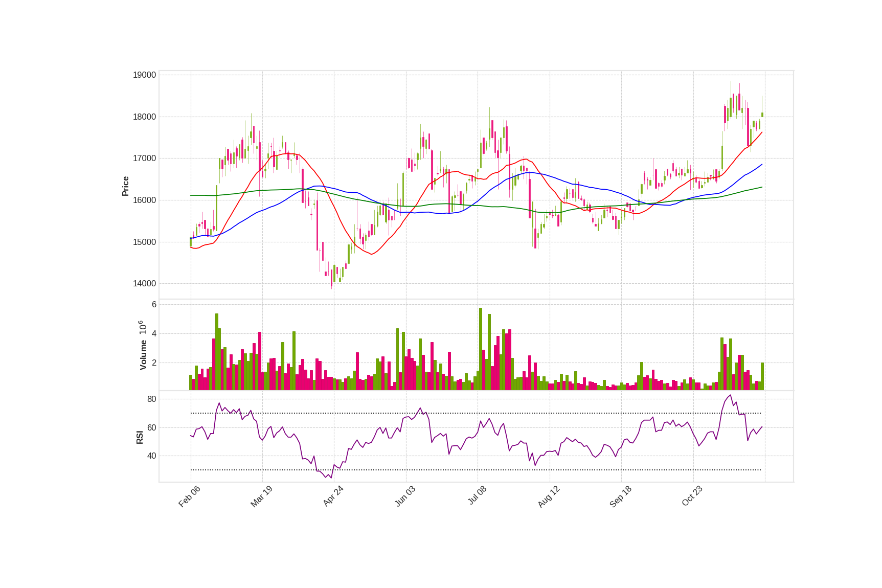The image size is (882, 588).
Task: Click the RSI axis title
Action: (140, 437)
